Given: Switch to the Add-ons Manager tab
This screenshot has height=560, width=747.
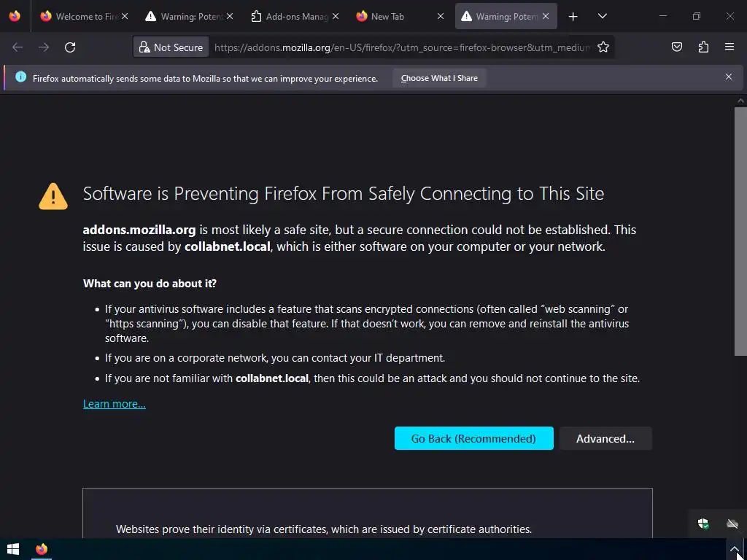Looking at the screenshot, I should click(x=290, y=16).
